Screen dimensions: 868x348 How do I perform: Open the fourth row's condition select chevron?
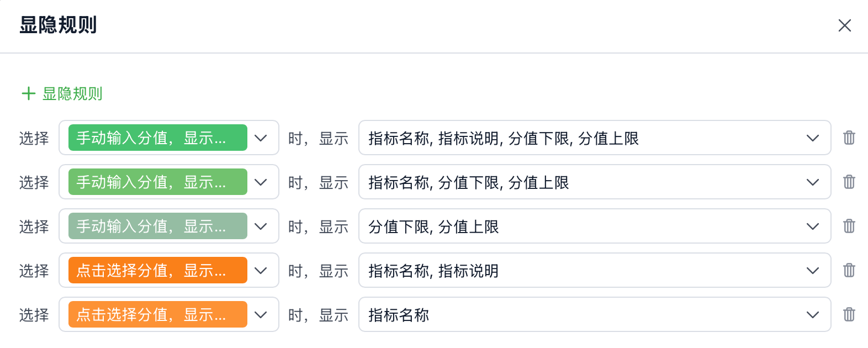coord(261,270)
